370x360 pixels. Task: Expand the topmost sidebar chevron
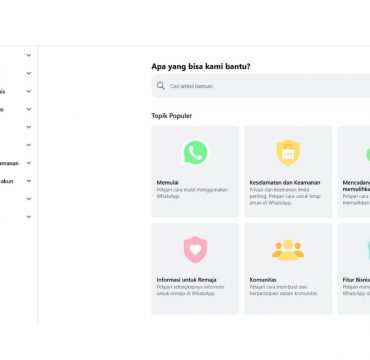pyautogui.click(x=29, y=55)
